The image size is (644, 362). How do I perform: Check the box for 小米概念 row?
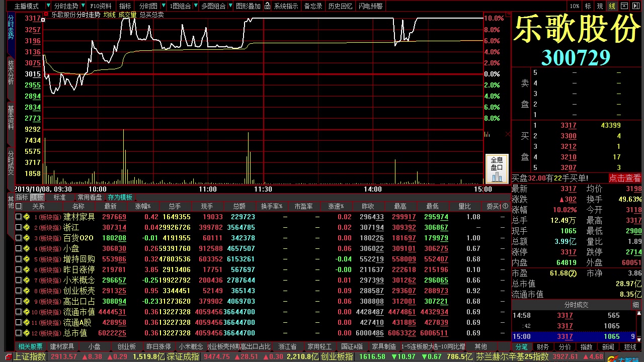[19, 280]
